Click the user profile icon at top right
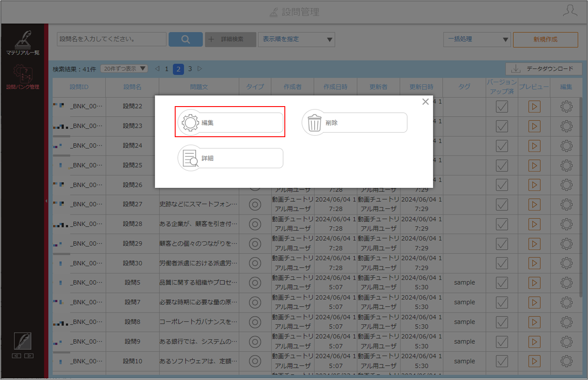 570,11
